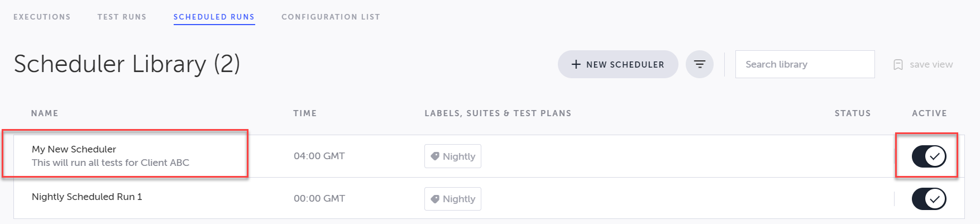Viewport: 980px width, 224px height.
Task: Click the save view link
Action: click(931, 65)
